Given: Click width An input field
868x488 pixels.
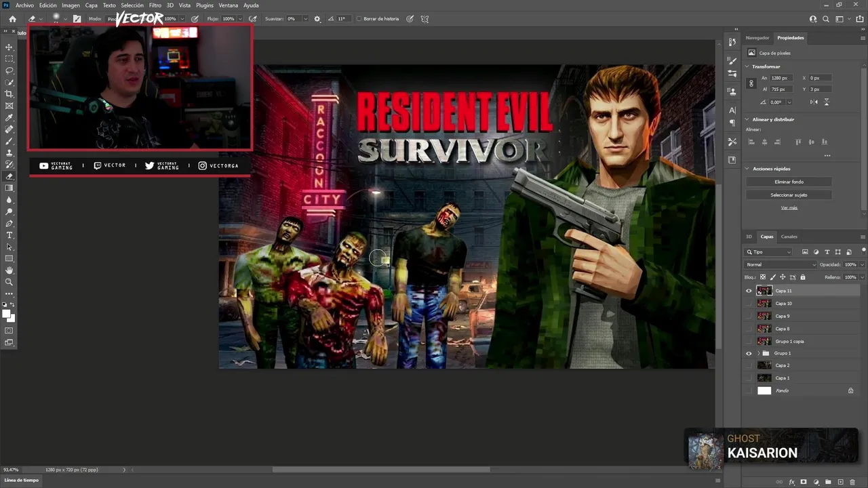Looking at the screenshot, I should [781, 78].
